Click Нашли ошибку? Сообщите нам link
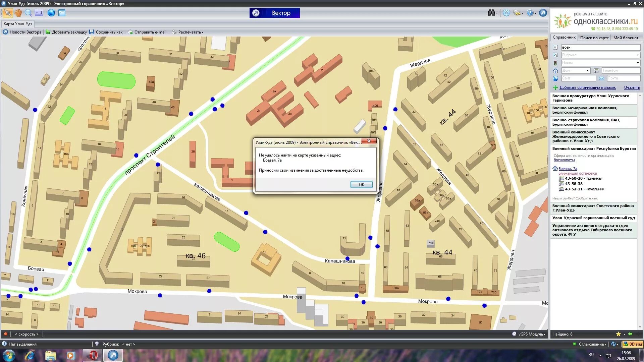The height and width of the screenshot is (362, 644). point(575,198)
